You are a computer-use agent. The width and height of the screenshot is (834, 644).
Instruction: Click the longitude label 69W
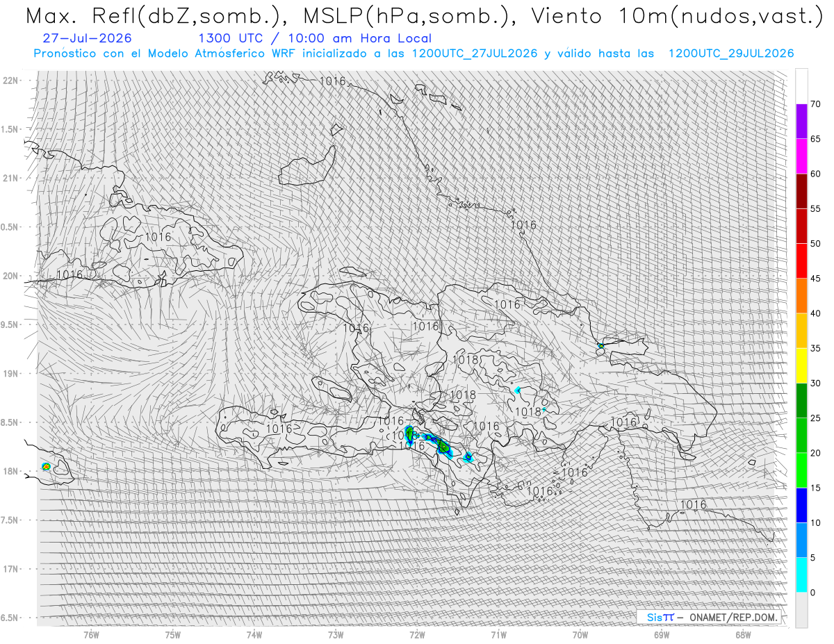(x=662, y=634)
